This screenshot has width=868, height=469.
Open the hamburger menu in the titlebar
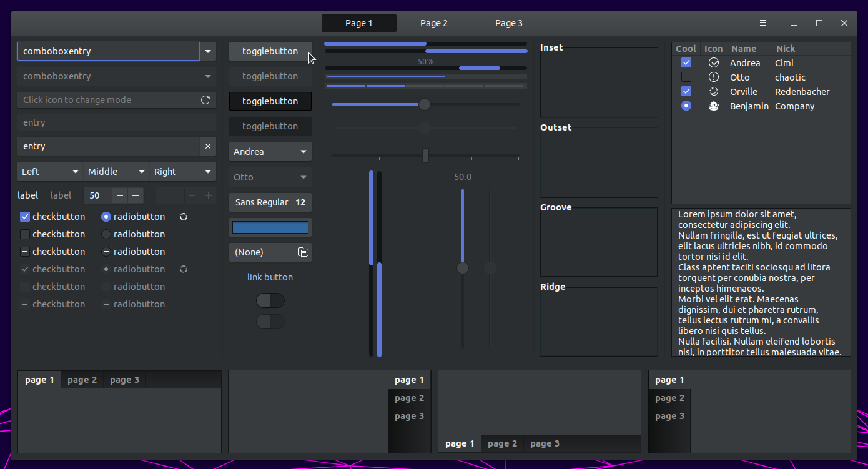pyautogui.click(x=763, y=22)
